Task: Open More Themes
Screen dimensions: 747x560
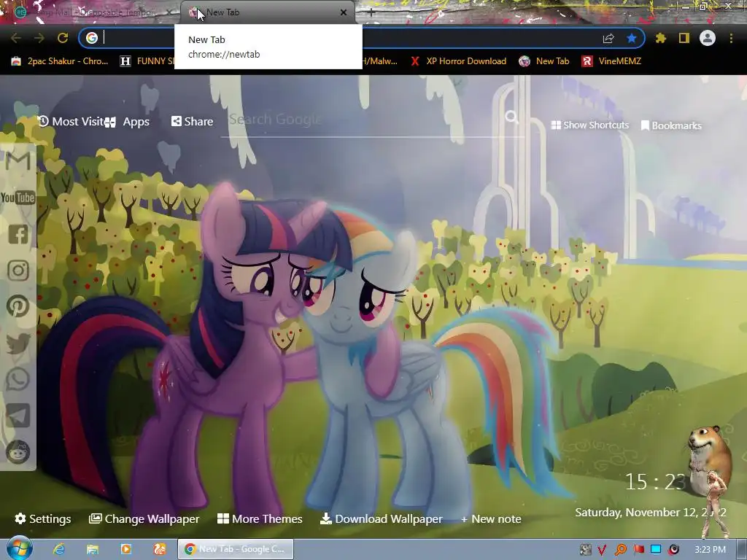Action: tap(260, 518)
